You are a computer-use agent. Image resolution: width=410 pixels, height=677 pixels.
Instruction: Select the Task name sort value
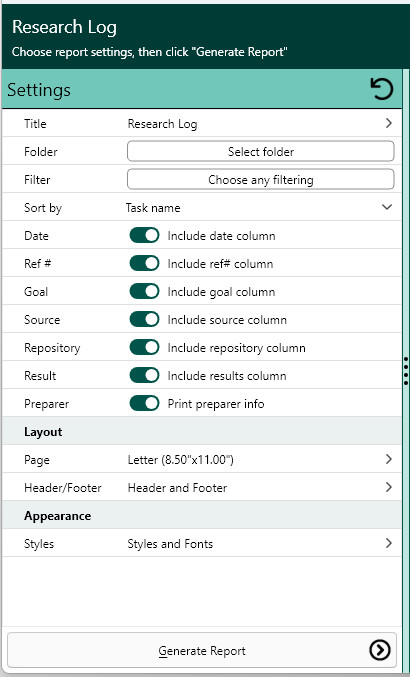(153, 208)
